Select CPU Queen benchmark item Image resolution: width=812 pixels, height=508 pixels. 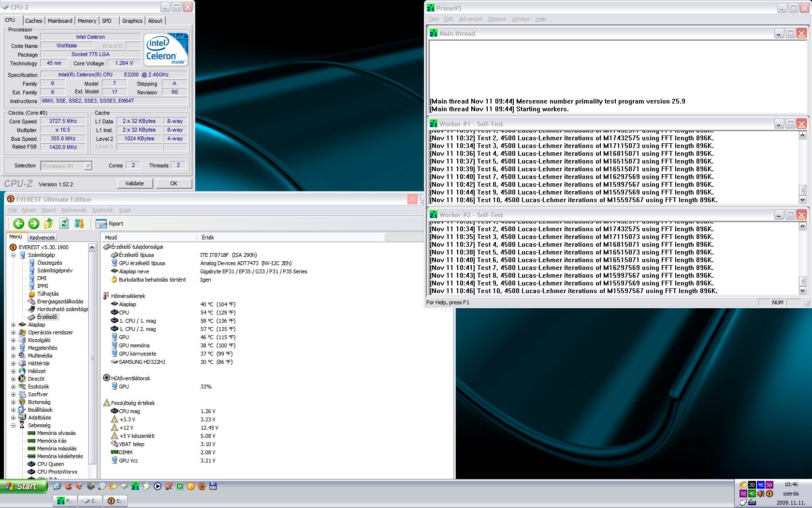[x=50, y=464]
